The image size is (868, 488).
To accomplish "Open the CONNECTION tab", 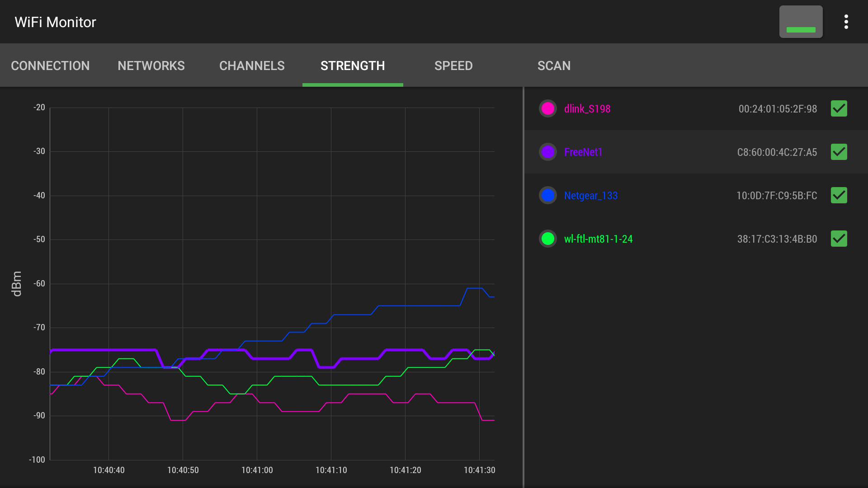I will 50,66.
